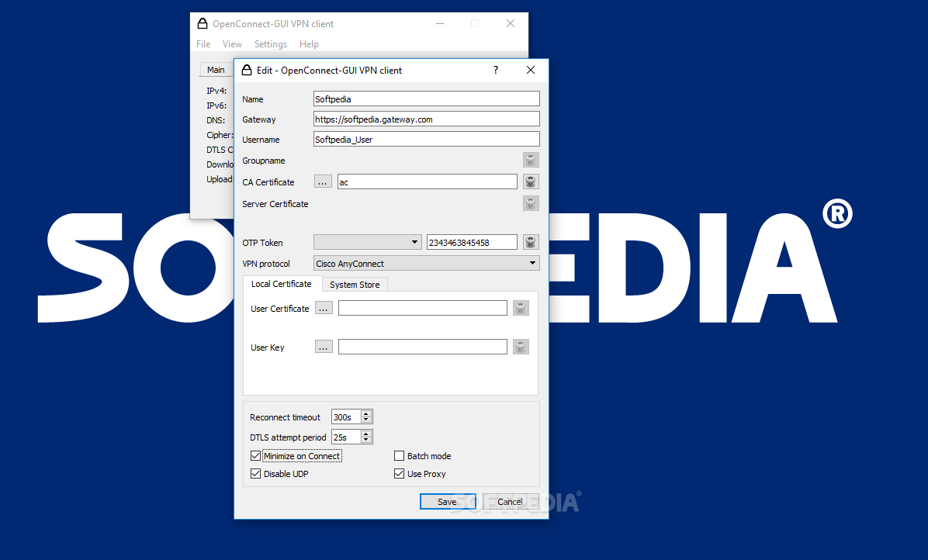Switch to the System Store tab

click(x=355, y=285)
